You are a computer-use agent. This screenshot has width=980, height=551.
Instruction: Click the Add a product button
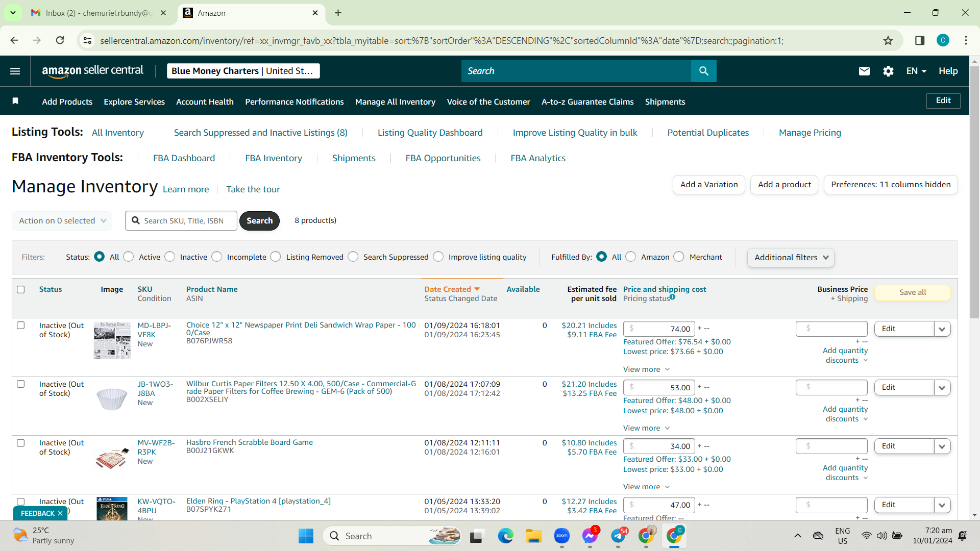pos(785,185)
